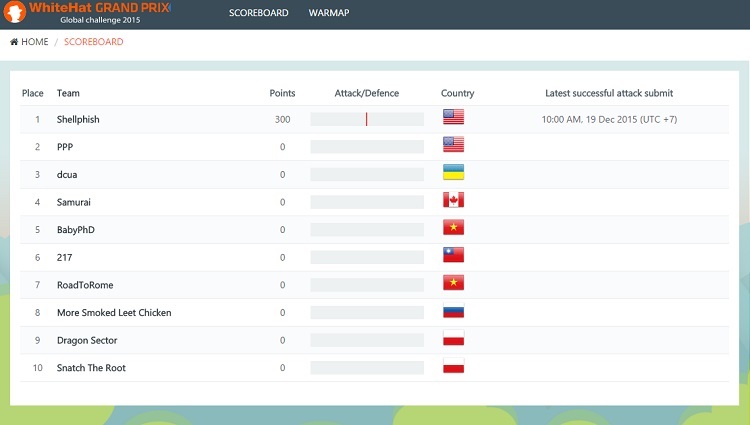The height and width of the screenshot is (425, 750).
Task: Click the SCOREBOARD breadcrumb link
Action: pos(94,42)
